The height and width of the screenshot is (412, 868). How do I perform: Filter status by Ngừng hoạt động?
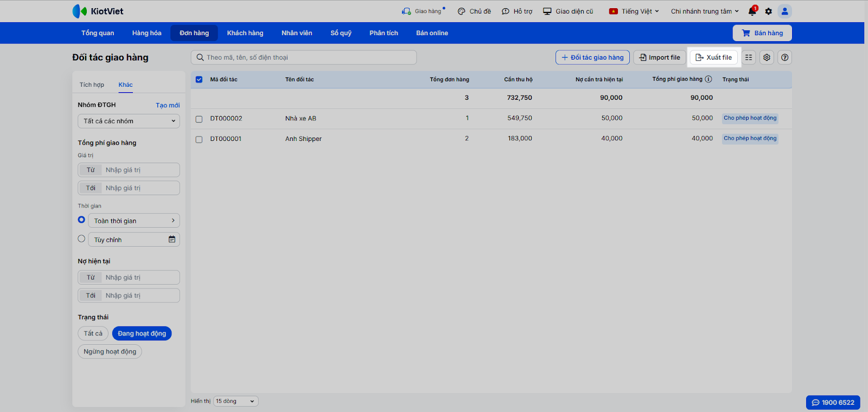(110, 352)
